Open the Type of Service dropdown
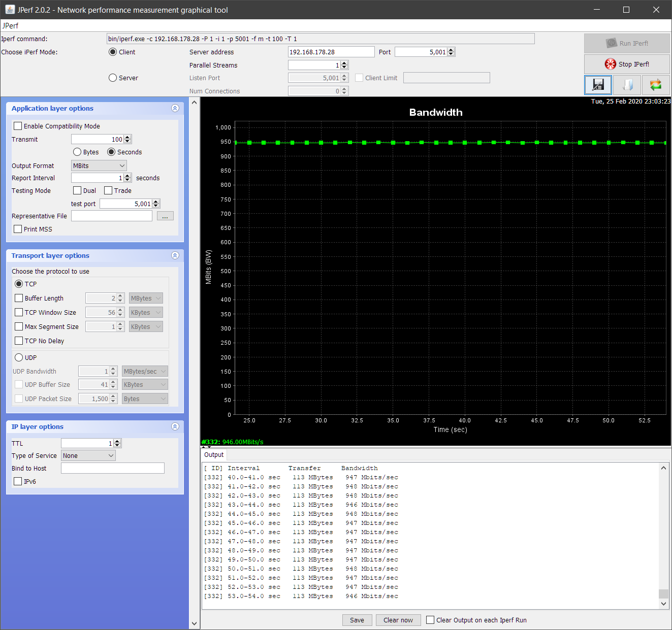The height and width of the screenshot is (630, 672). (x=88, y=455)
